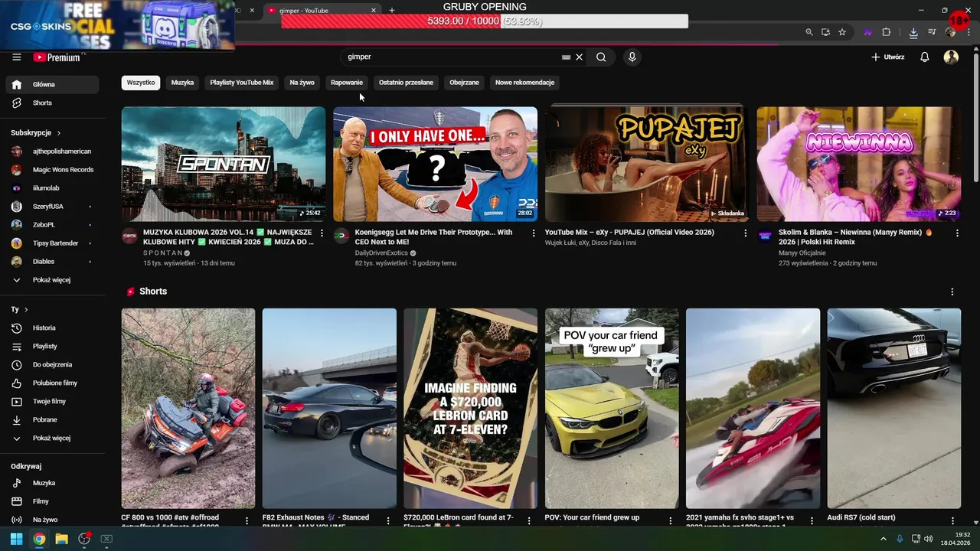Go to Główna home in the sidebar
The image size is (980, 551).
pyautogui.click(x=52, y=84)
